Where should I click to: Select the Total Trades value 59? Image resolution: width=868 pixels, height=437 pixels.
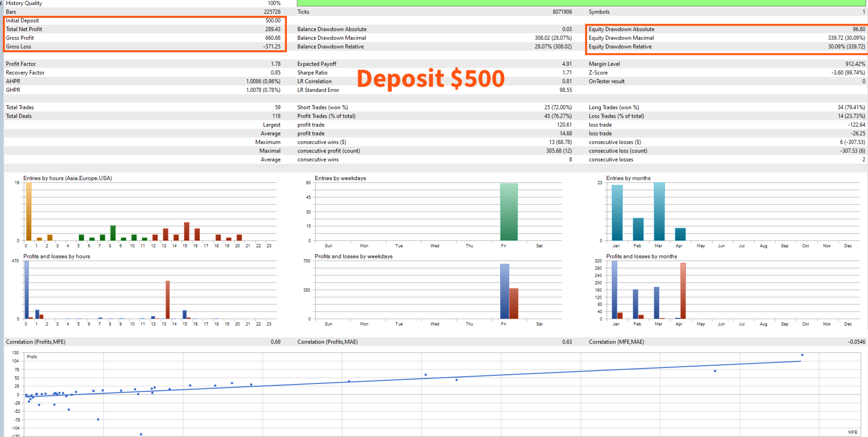277,107
